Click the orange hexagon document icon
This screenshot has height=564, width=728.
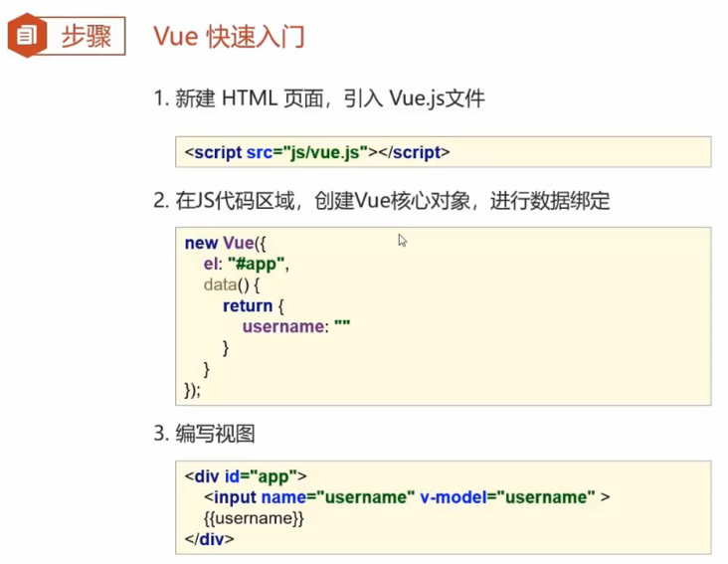27,35
